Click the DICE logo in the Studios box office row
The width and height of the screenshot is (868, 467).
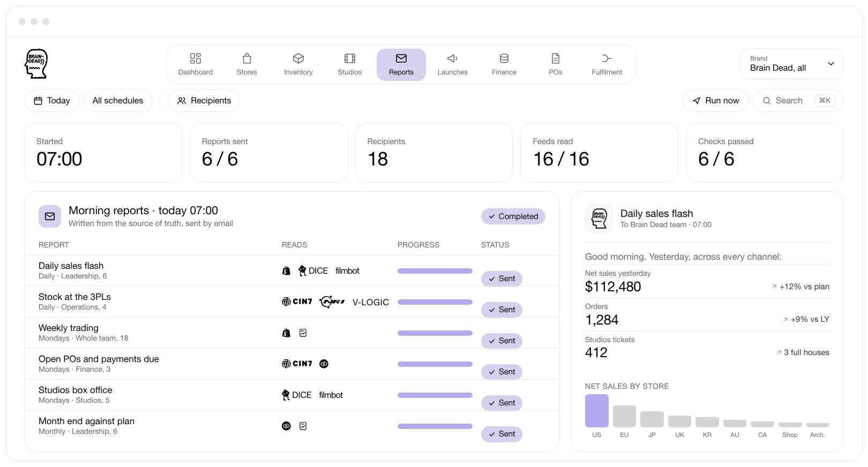pos(296,395)
